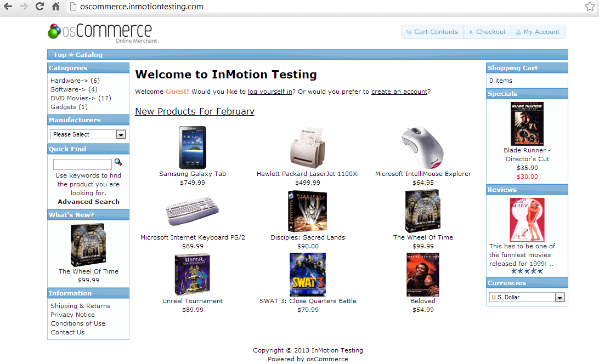Click Beloved title link
Image resolution: width=599 pixels, height=364 pixels.
[x=422, y=301]
